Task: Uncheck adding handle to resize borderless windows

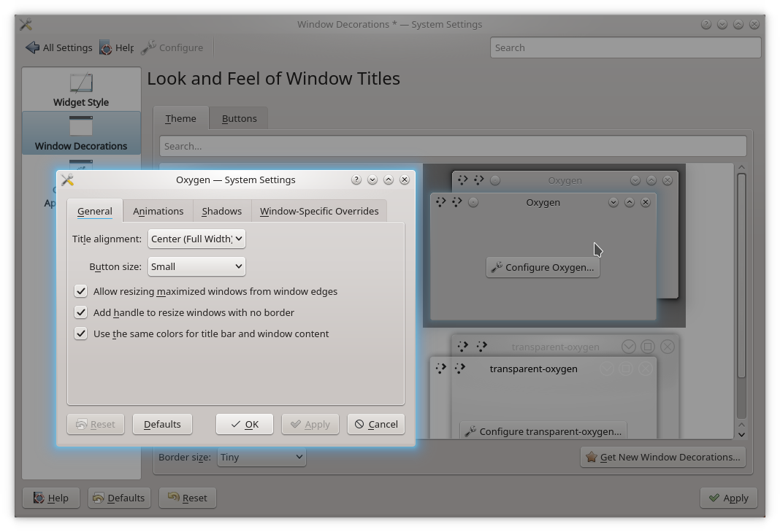Action: (80, 312)
